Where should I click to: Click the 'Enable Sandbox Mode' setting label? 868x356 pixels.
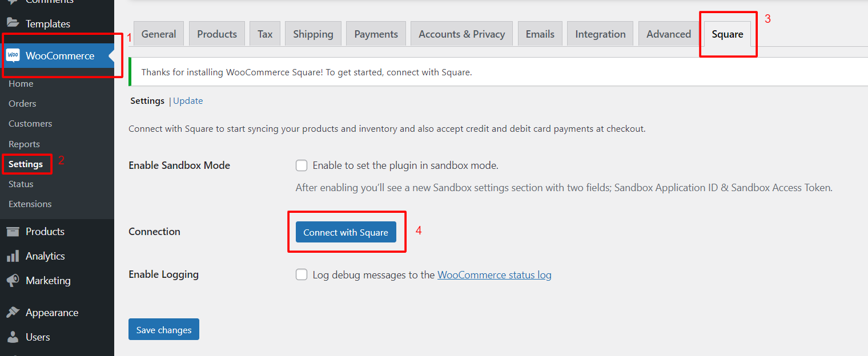(x=179, y=165)
